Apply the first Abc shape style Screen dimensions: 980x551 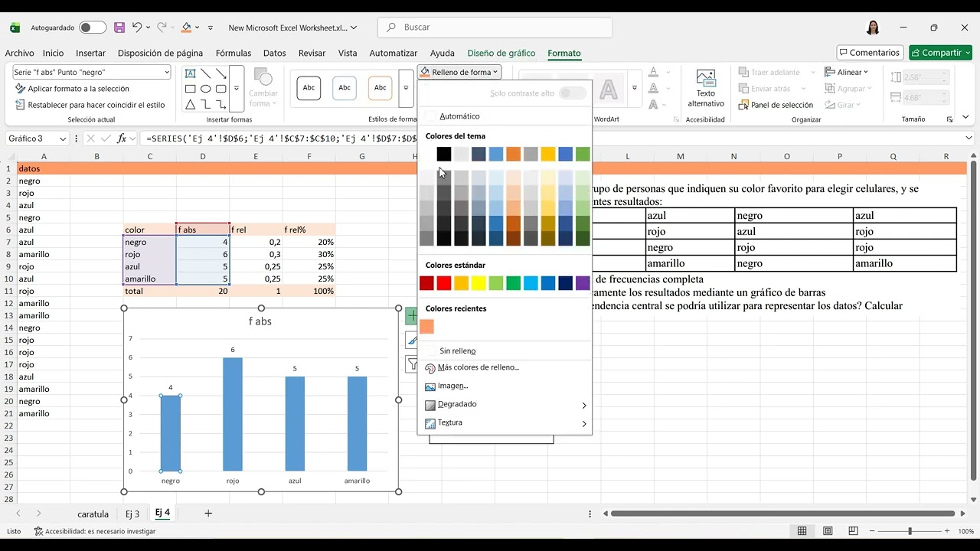[x=309, y=88]
